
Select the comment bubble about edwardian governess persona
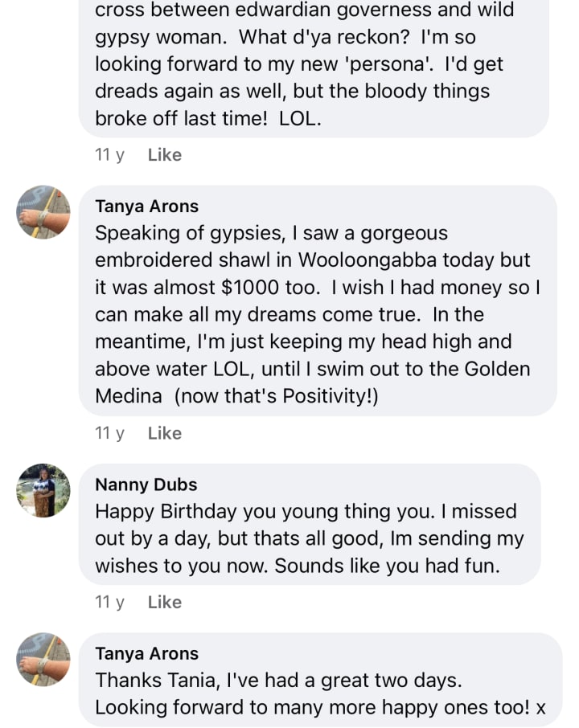click(x=314, y=64)
